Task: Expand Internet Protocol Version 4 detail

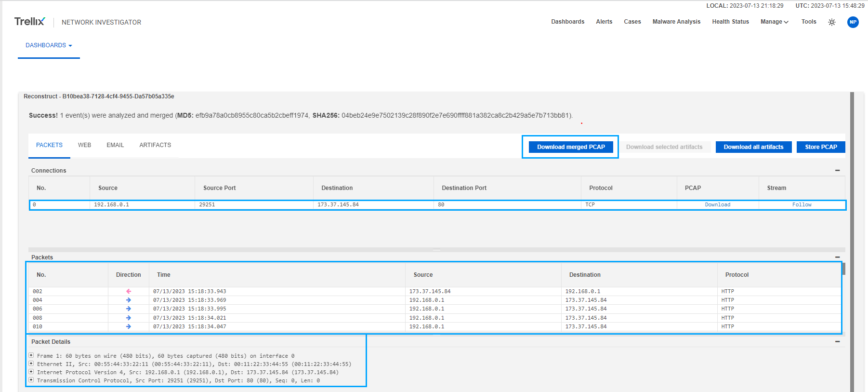Action: pyautogui.click(x=31, y=372)
